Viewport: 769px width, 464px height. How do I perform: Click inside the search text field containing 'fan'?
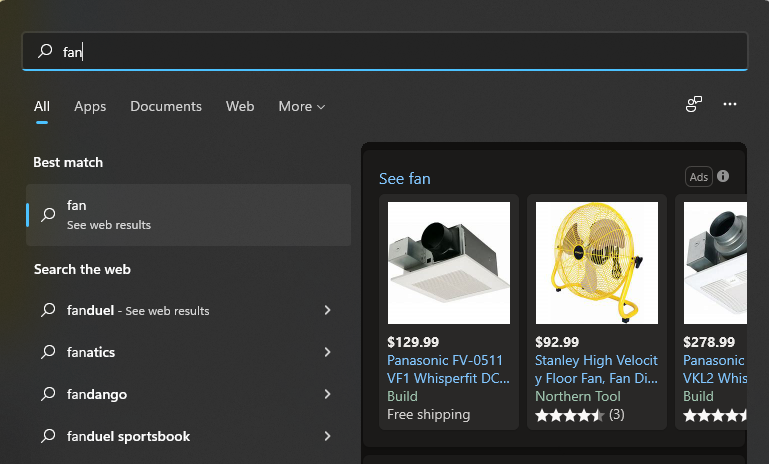point(385,51)
